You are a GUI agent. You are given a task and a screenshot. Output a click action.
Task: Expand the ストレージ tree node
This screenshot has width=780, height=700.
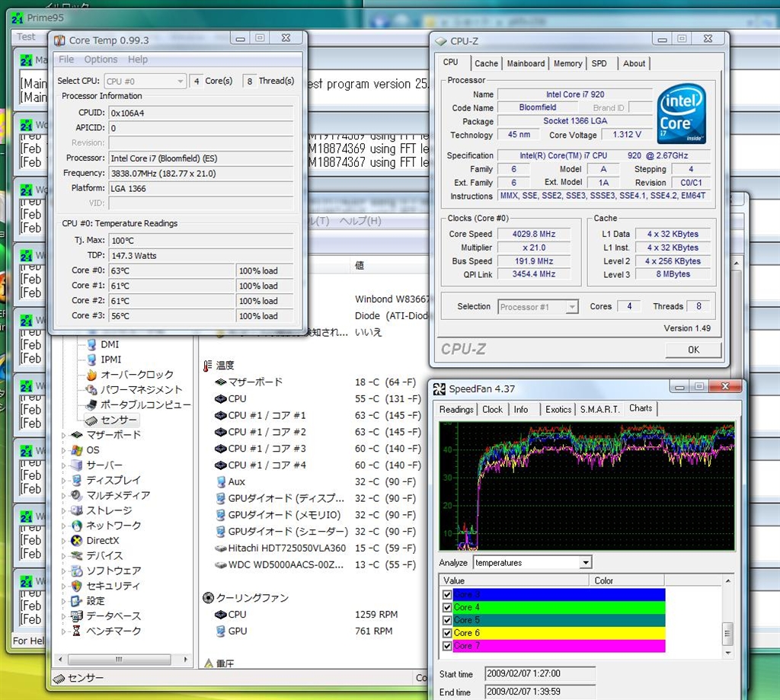[x=64, y=511]
